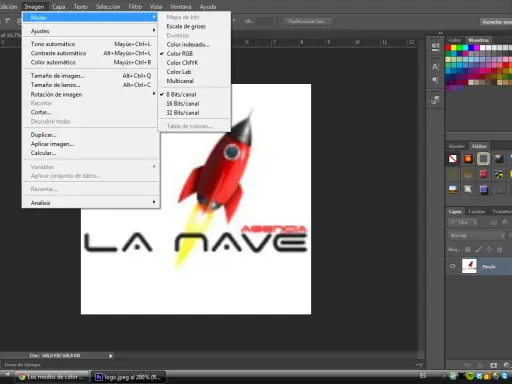The image size is (512, 384).
Task: Switch mode to Color Lab
Action: pos(179,72)
